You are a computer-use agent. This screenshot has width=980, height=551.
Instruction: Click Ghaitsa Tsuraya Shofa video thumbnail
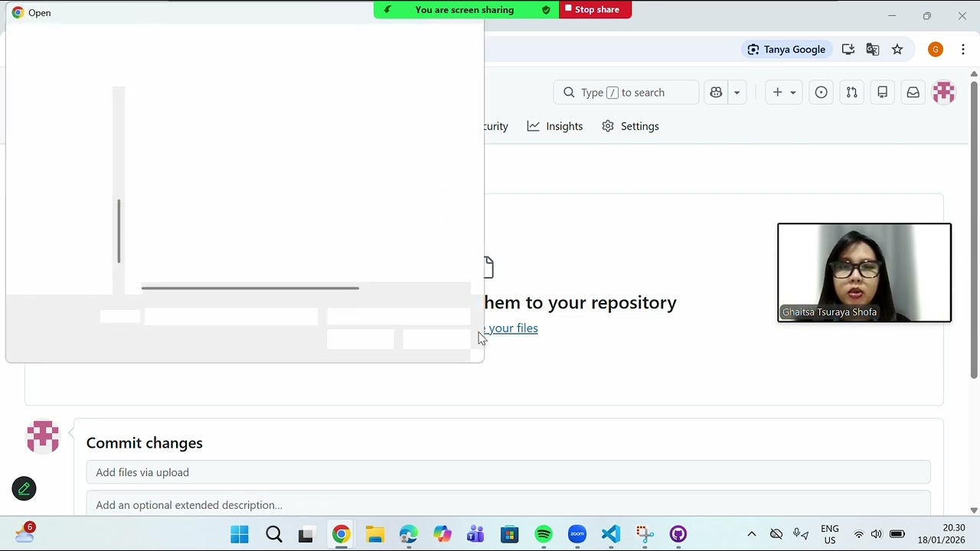[864, 272]
